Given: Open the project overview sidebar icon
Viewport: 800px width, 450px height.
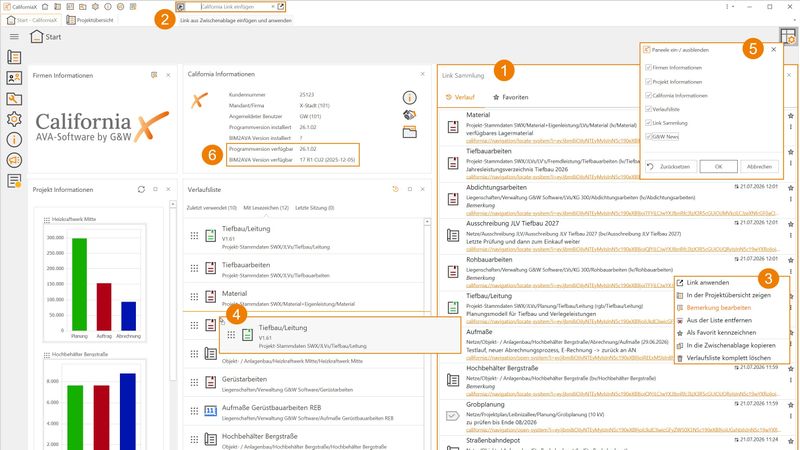Looking at the screenshot, I should point(14,57).
